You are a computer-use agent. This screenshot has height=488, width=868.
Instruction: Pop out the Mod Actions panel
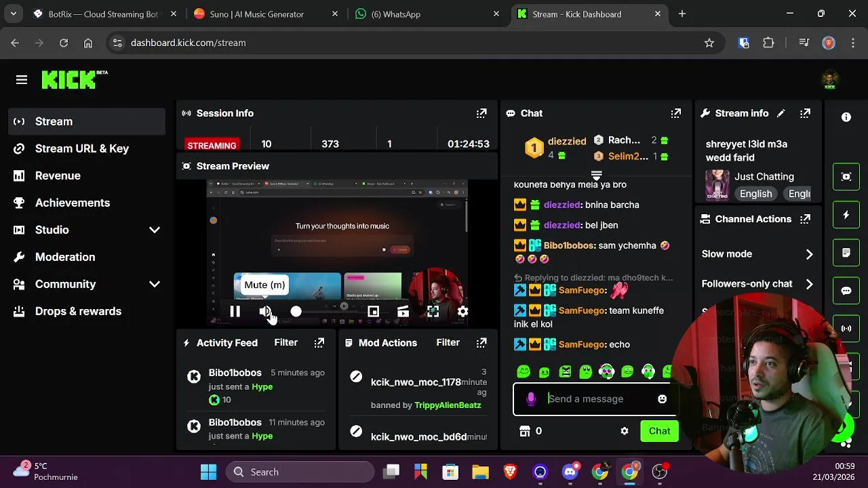pos(481,343)
